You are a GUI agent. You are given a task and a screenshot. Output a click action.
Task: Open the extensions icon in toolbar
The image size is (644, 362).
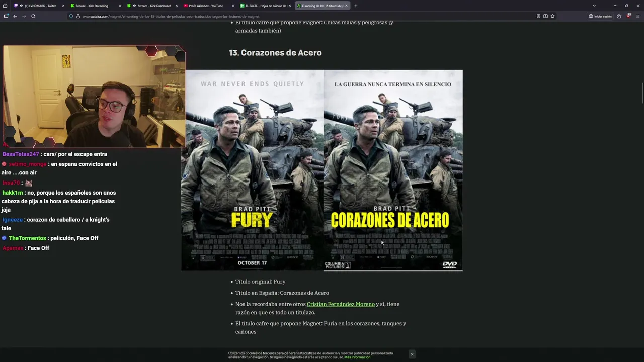[619, 16]
